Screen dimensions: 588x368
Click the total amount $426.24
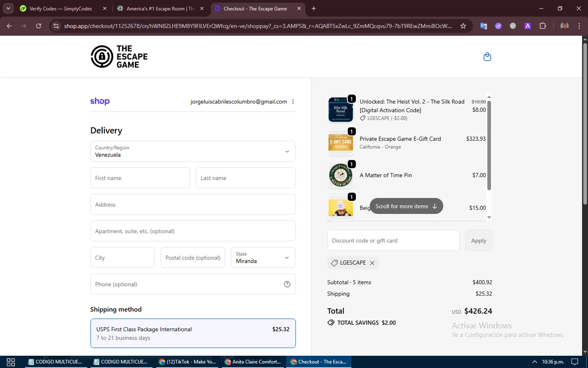(478, 311)
